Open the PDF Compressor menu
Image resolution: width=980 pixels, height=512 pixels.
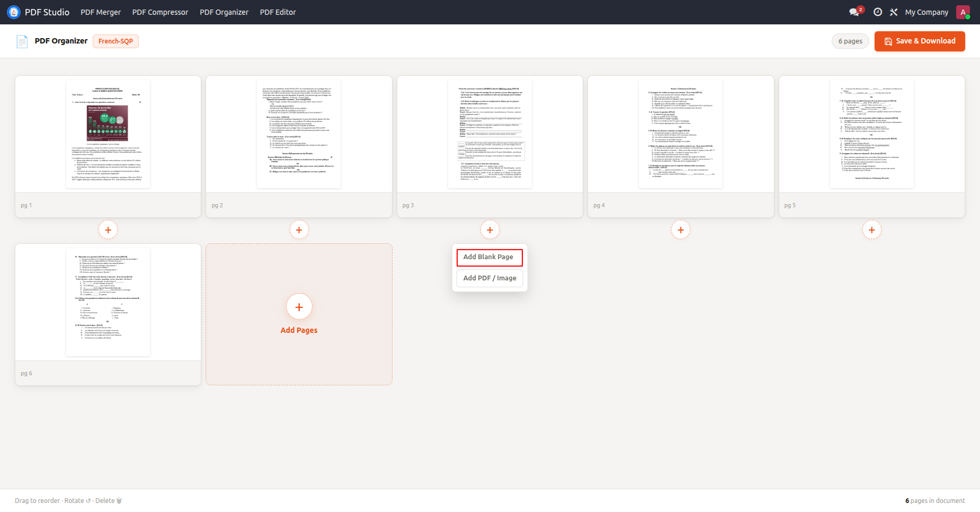(160, 12)
